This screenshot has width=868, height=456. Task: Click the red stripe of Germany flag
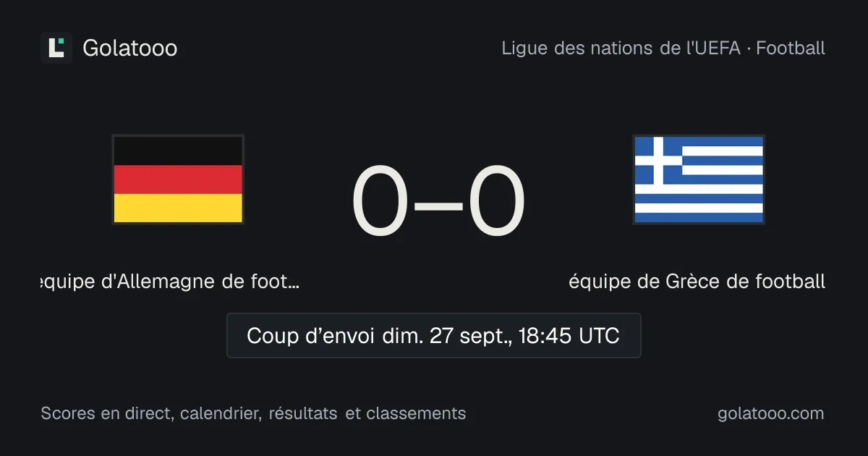pos(178,180)
